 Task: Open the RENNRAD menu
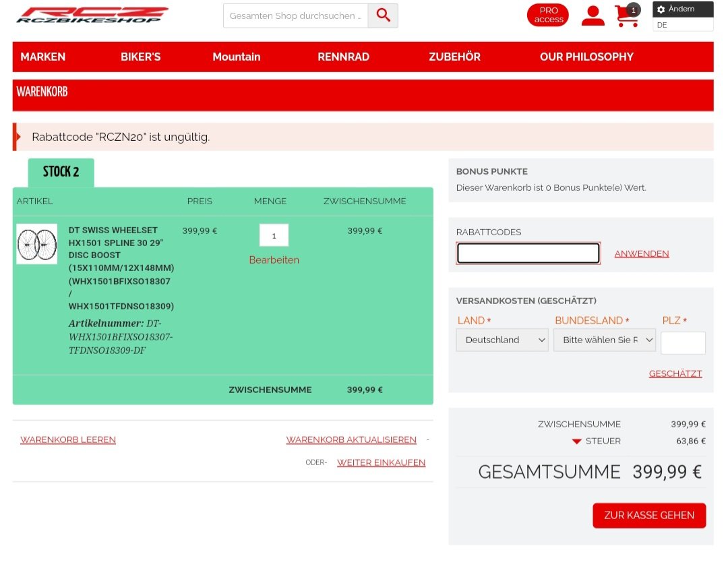coord(343,57)
